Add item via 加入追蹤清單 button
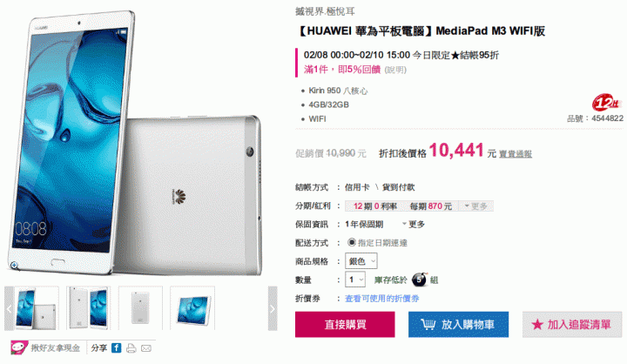627x364 pixels. coord(572,325)
